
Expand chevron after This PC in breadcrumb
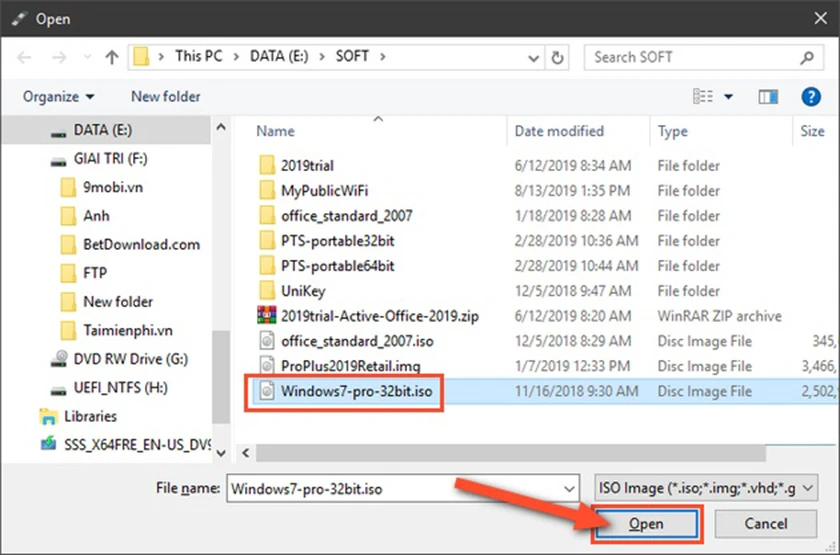click(236, 57)
